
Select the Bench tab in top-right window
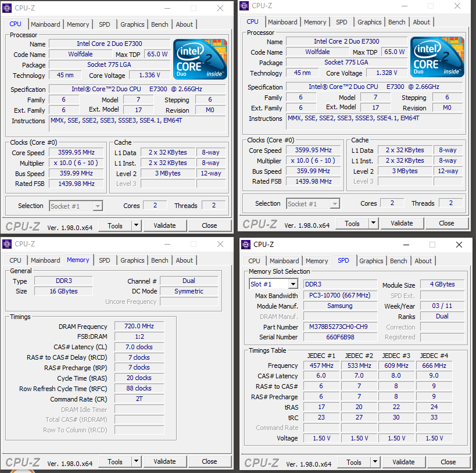397,22
